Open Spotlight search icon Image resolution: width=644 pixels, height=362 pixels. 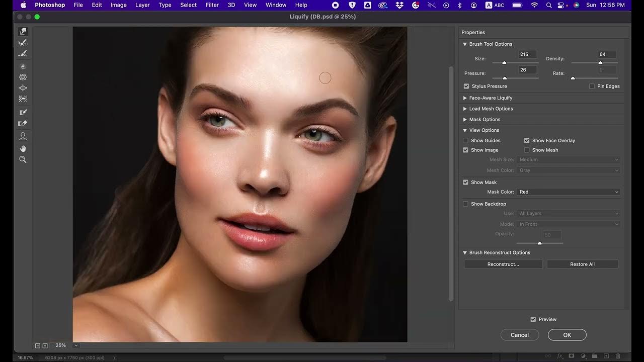[549, 5]
